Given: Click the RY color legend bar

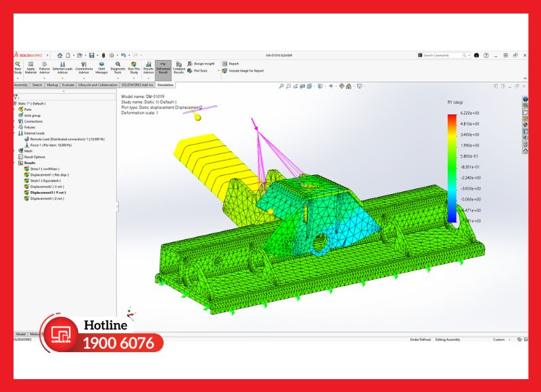Looking at the screenshot, I should click(x=452, y=168).
